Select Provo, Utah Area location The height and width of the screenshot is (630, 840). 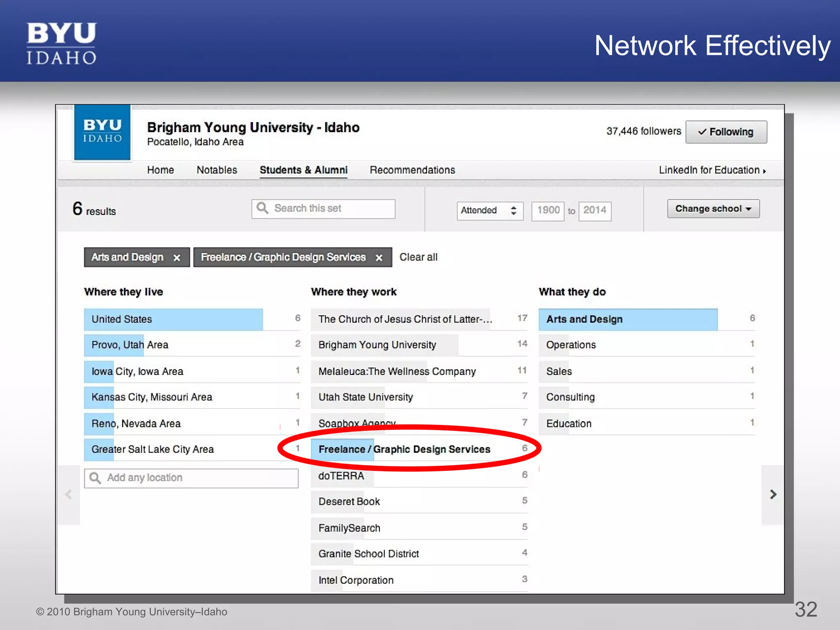tap(192, 345)
